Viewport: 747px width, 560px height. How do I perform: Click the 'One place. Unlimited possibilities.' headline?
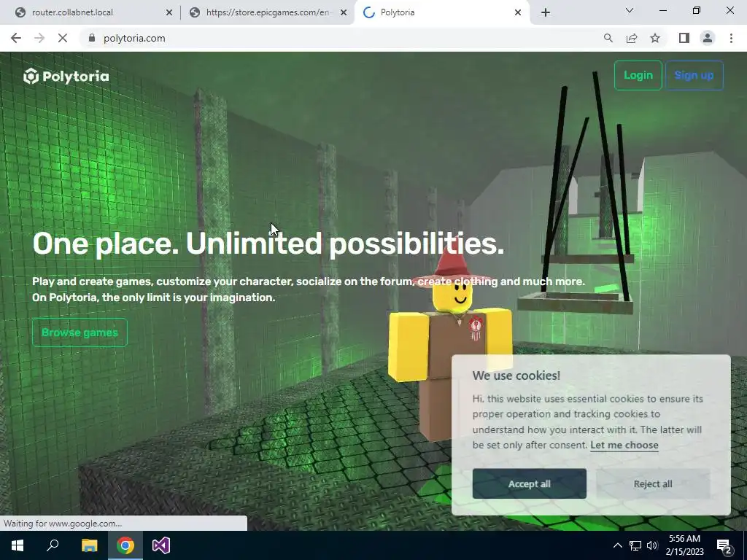click(x=268, y=244)
